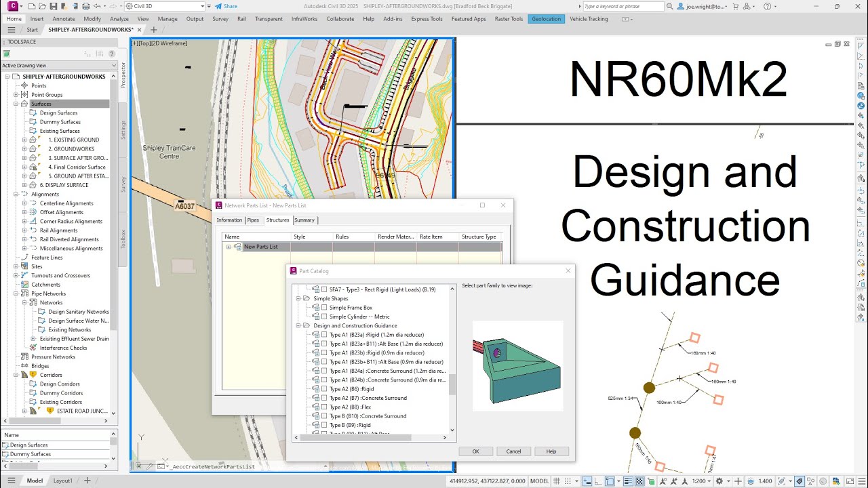The image size is (868, 488).
Task: Open the Civil 3D application menu logo
Action: 13,6
